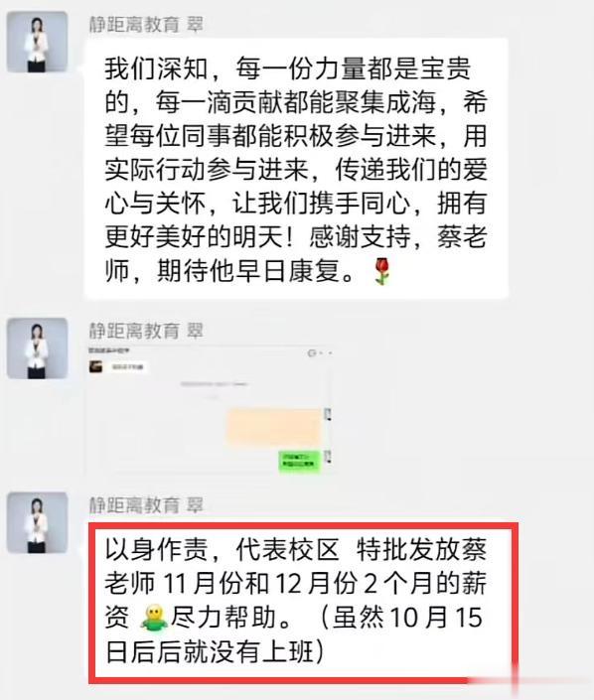The image size is (594, 700).
Task: Click sender name 静距离教育 above red-boxed message
Action: [134, 505]
